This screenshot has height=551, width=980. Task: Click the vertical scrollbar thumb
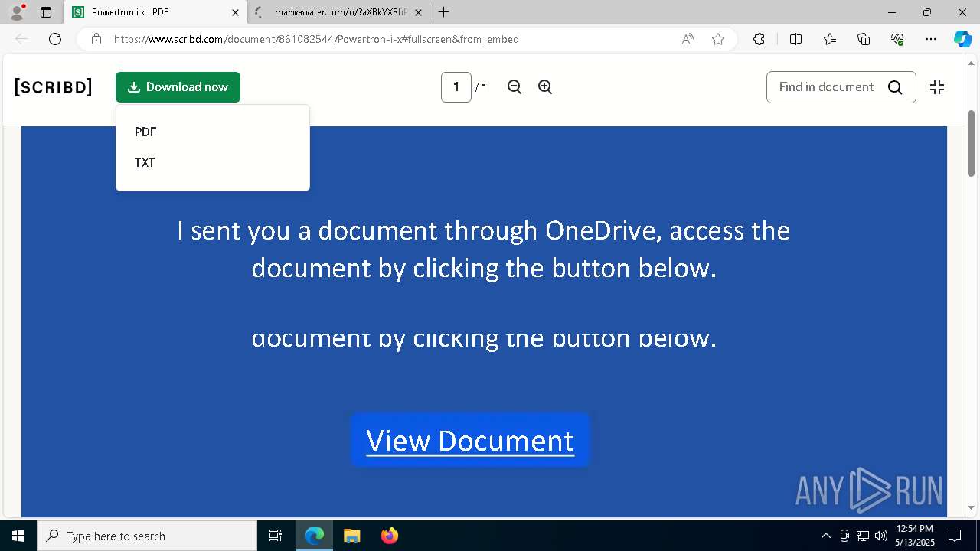click(x=972, y=143)
